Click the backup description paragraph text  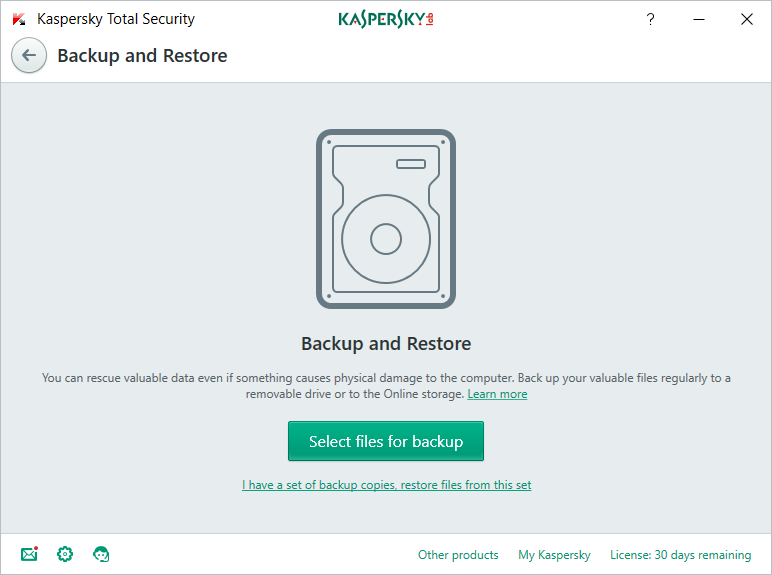386,378
